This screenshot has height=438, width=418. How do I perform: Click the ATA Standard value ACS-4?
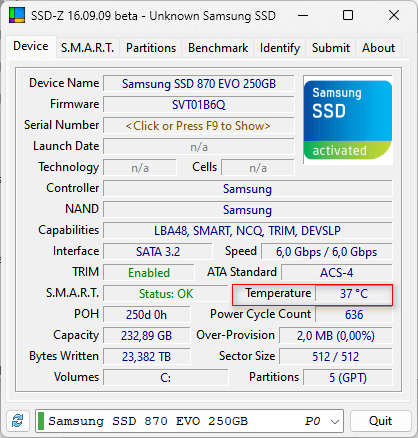point(337,273)
